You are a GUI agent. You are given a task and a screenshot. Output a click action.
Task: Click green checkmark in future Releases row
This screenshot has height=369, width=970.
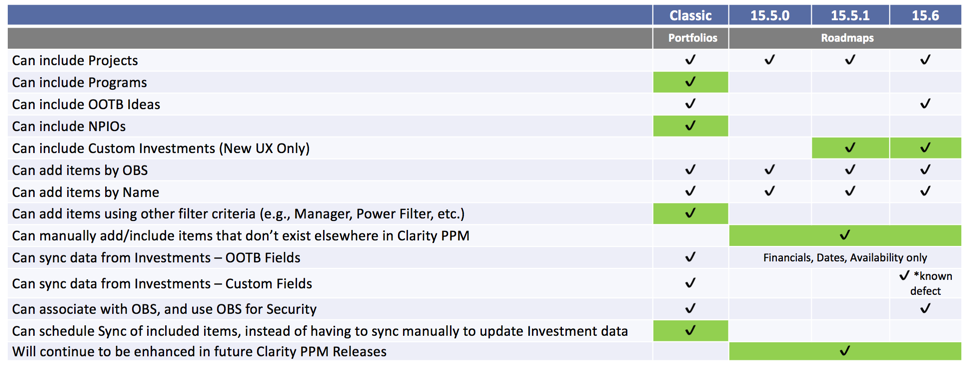pos(845,352)
